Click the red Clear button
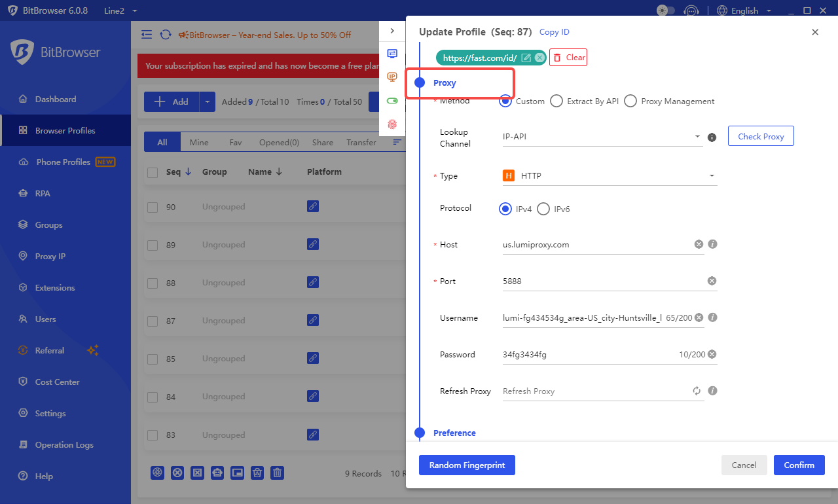This screenshot has width=838, height=504. (568, 58)
